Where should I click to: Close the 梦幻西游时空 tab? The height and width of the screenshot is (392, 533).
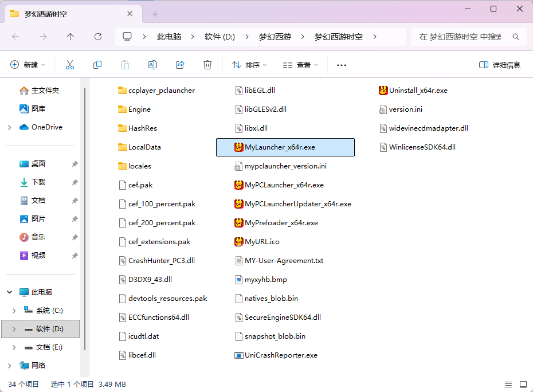[x=130, y=14]
